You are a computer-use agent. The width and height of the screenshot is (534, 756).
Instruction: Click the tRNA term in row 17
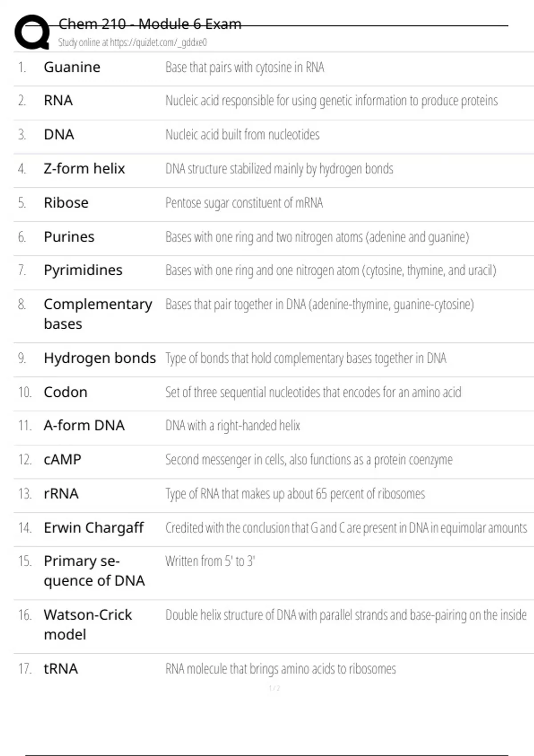(61, 668)
